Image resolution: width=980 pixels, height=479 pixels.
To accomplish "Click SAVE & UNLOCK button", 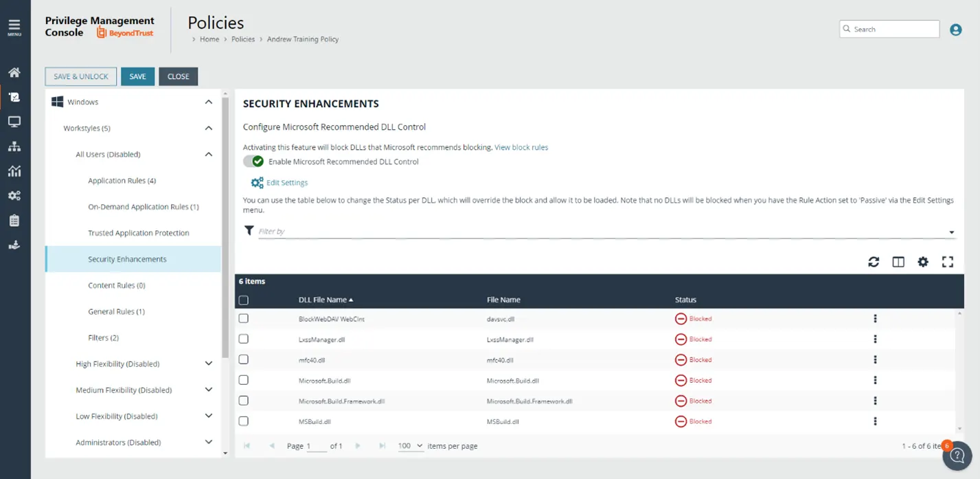I will click(81, 76).
